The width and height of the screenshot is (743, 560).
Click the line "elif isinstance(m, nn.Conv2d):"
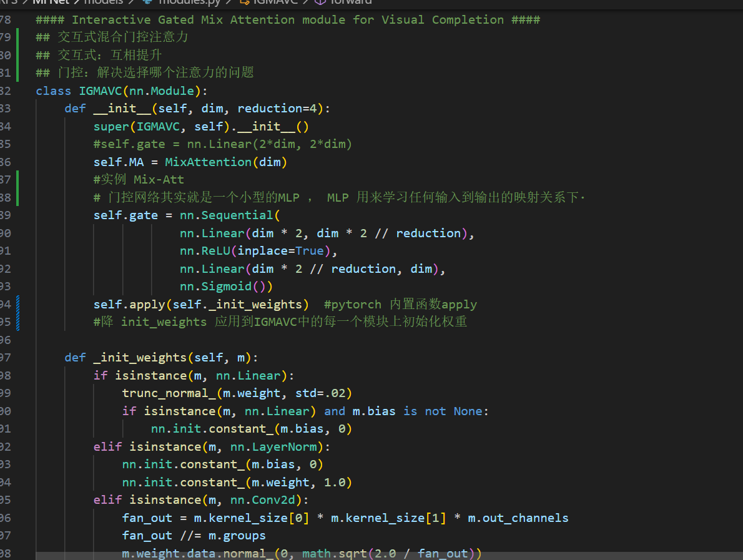tap(201, 499)
